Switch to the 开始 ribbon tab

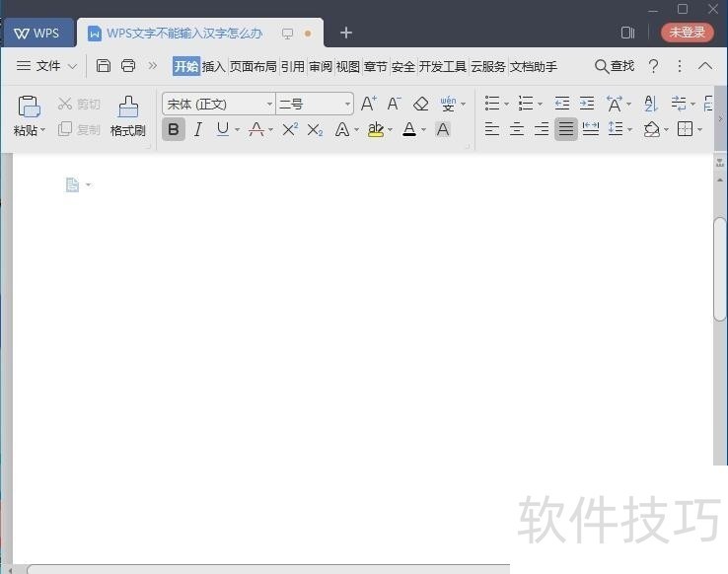[186, 66]
